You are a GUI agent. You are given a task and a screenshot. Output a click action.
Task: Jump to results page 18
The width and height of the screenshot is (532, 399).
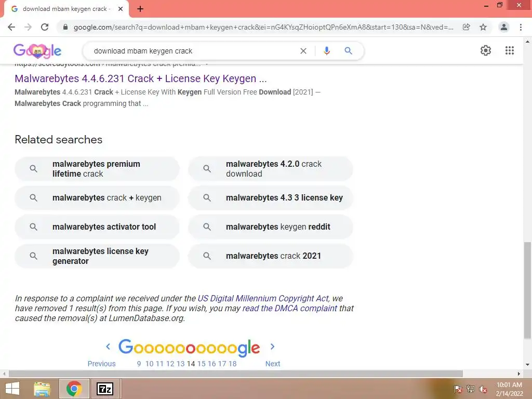[232, 364]
